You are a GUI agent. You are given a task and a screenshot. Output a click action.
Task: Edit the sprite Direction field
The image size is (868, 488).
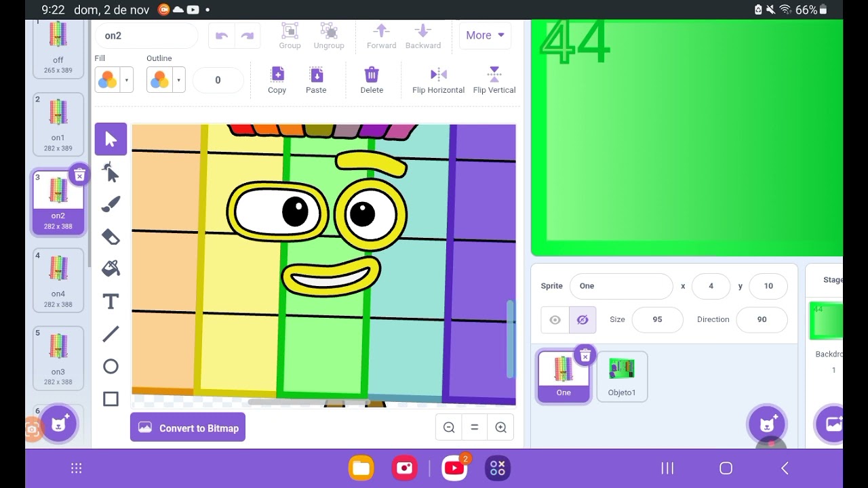pos(762,320)
